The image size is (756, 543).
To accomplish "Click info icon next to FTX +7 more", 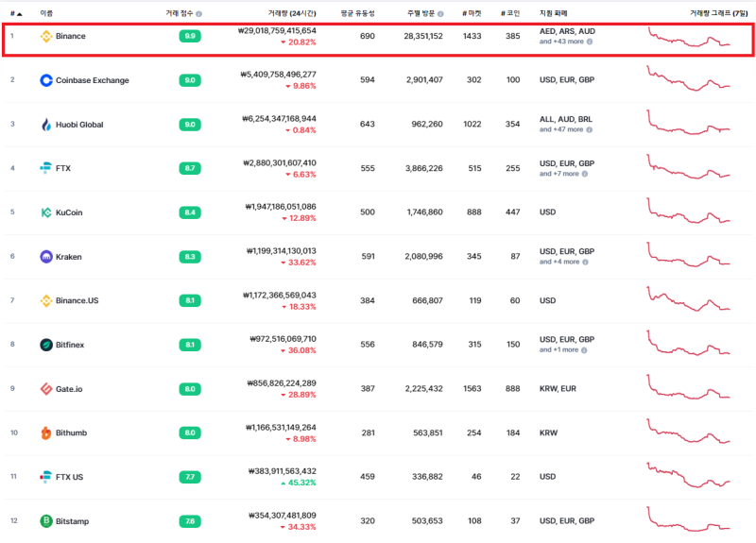I will 585,174.
